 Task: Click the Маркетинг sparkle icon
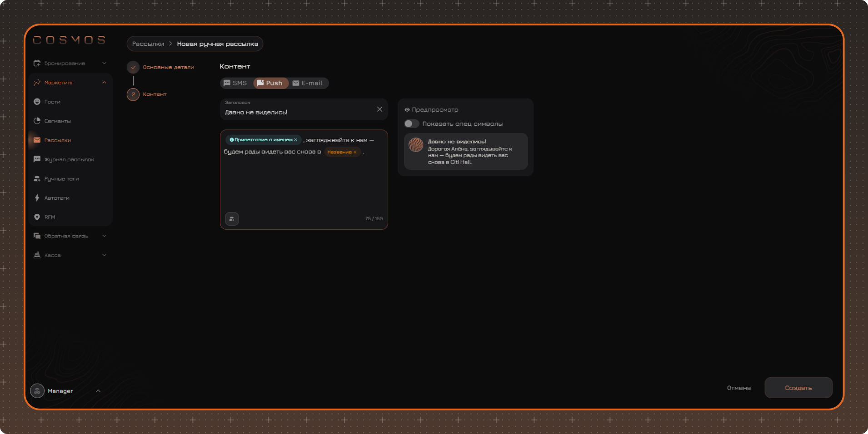coord(37,83)
